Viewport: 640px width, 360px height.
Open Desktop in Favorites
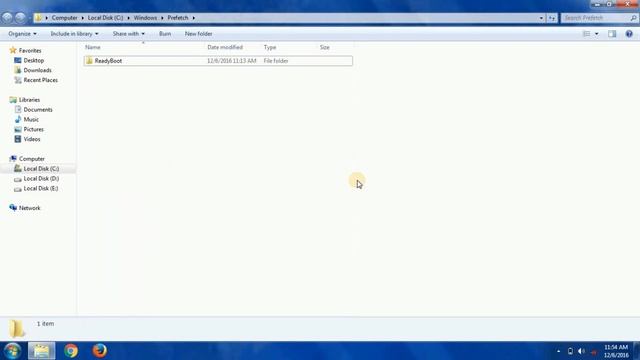pyautogui.click(x=33, y=60)
